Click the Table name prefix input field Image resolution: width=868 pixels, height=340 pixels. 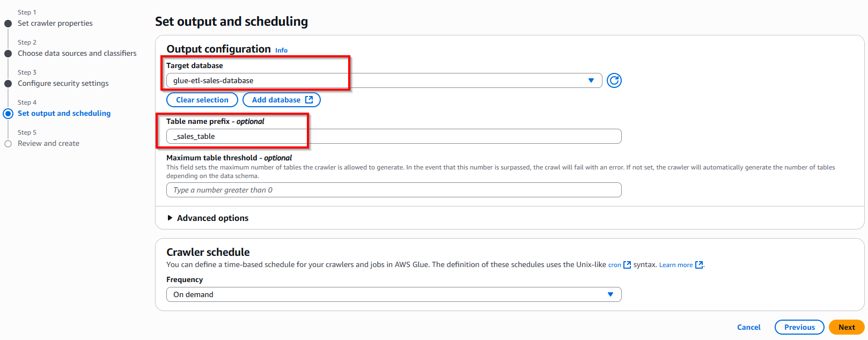(x=394, y=136)
